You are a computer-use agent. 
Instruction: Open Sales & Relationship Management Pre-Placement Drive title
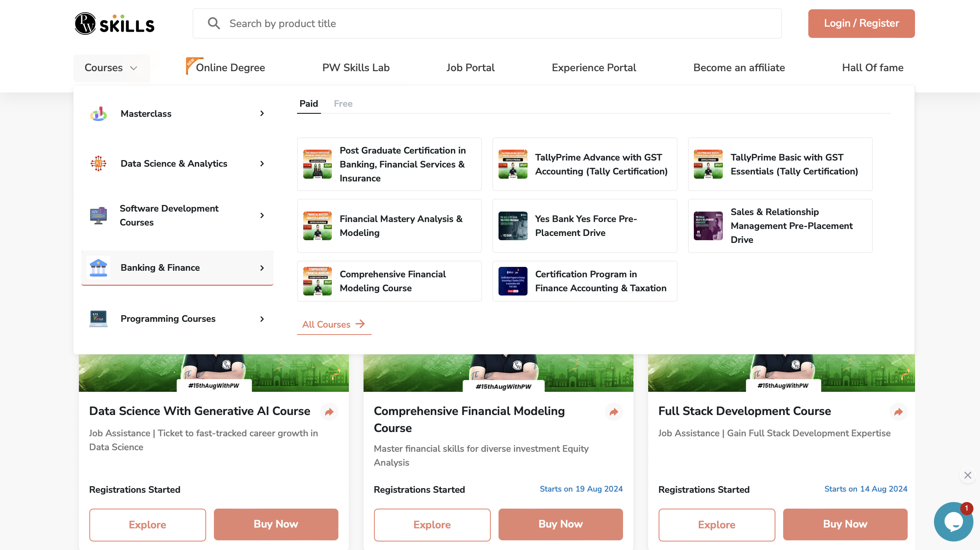791,226
